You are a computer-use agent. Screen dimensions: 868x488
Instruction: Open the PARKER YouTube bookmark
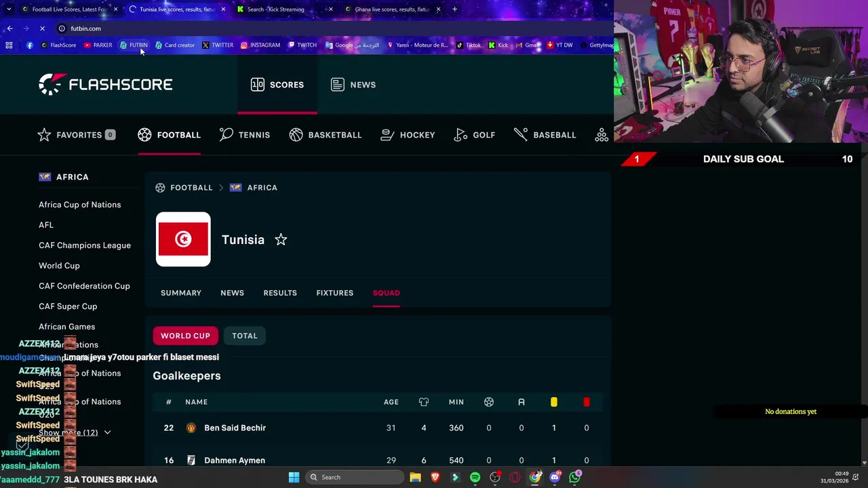click(98, 45)
